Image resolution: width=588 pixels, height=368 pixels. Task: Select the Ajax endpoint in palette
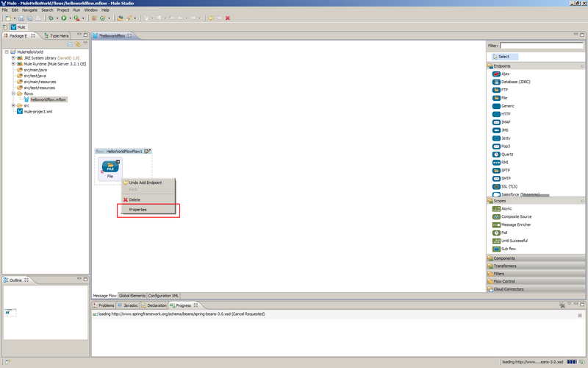pos(501,74)
